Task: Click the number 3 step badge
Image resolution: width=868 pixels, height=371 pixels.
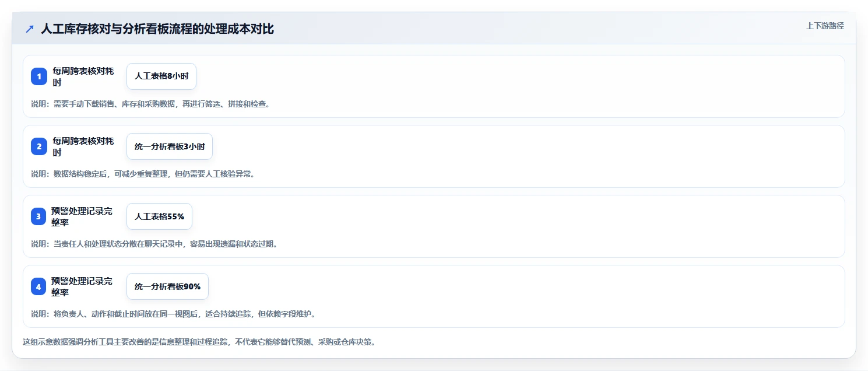Action: [39, 216]
